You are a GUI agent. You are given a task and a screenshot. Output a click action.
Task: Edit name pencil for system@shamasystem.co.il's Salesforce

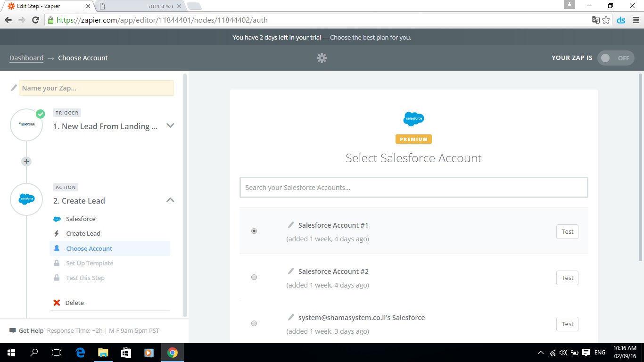291,317
